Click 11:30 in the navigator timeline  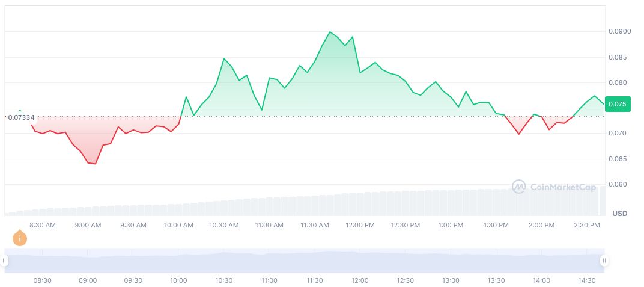[314, 280]
